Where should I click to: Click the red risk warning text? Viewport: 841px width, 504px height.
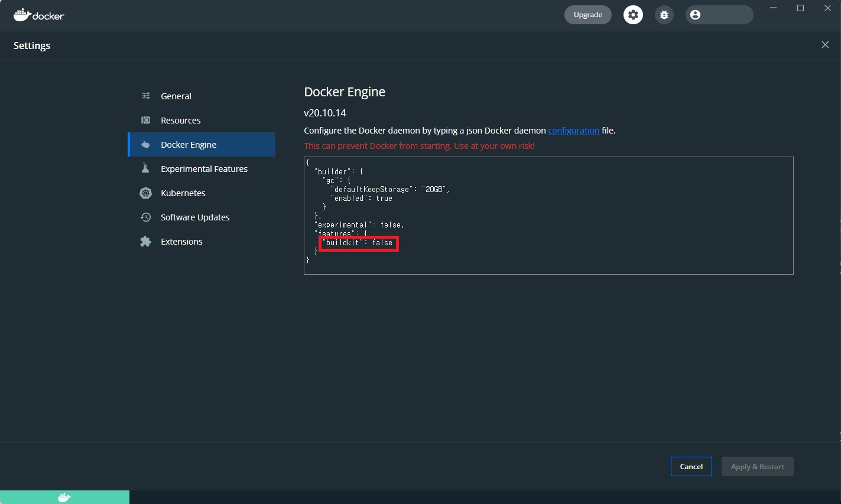point(419,146)
